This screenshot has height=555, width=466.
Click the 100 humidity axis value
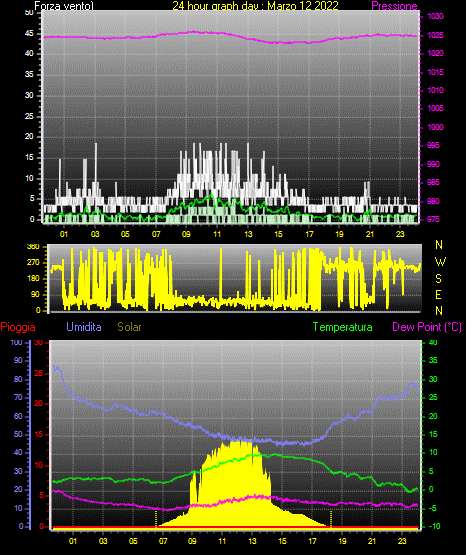coord(17,342)
